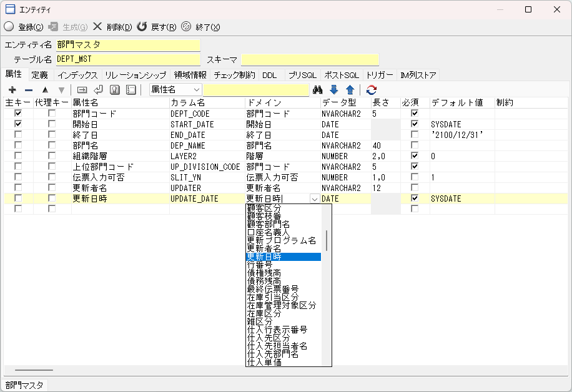
Task: Toggle 主キー checkbox for 伝票入力可否 row
Action: [x=18, y=177]
